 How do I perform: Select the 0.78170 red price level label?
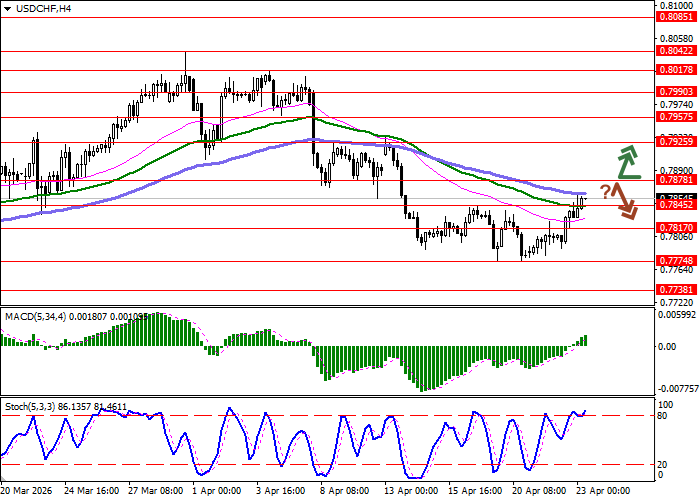pyautogui.click(x=676, y=228)
